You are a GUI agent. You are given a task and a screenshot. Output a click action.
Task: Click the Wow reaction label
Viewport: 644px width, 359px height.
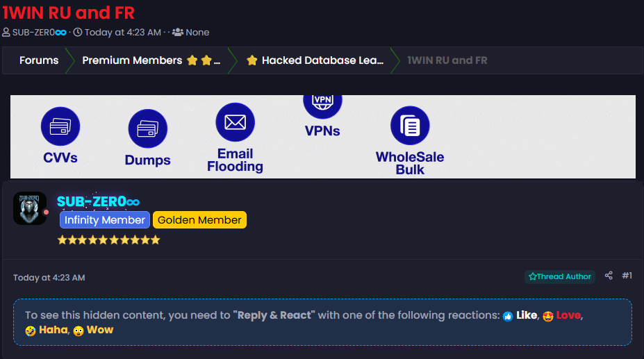100,330
